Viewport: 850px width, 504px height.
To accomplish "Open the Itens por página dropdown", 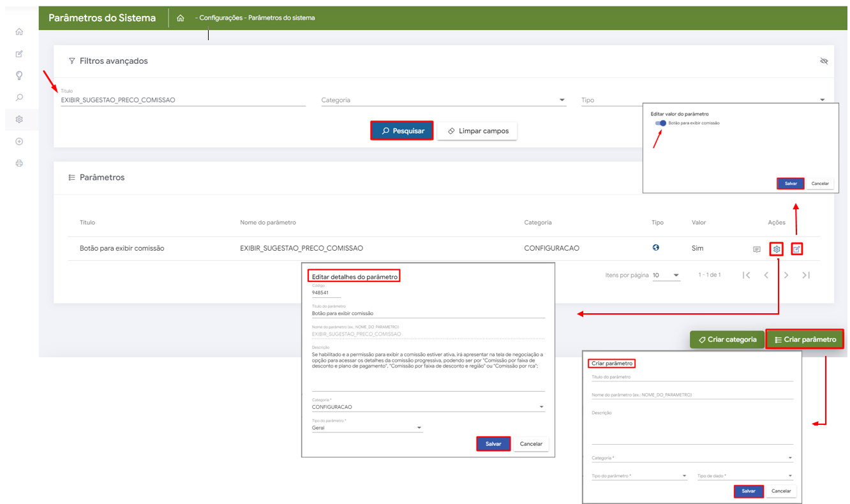I will pos(666,276).
